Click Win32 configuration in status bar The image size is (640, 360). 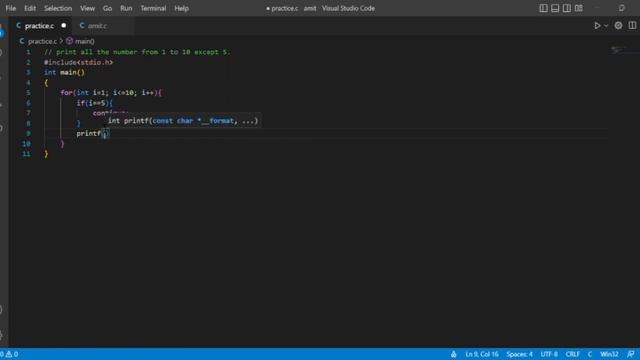[609, 354]
